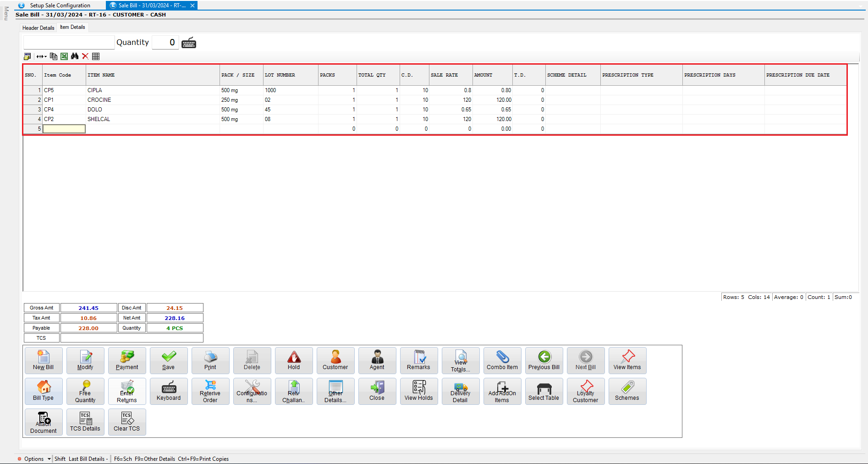This screenshot has height=464, width=868.
Task: Click the binoculars search icon
Action: pyautogui.click(x=75, y=56)
